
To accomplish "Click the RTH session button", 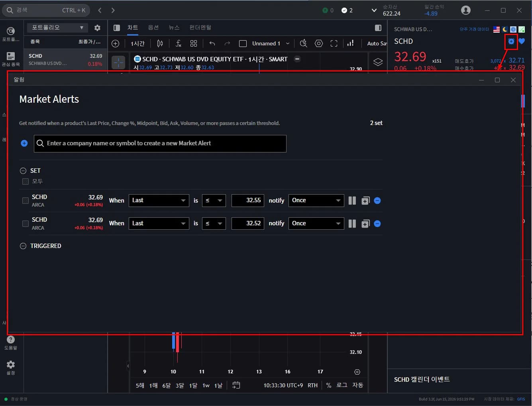I will pyautogui.click(x=313, y=385).
